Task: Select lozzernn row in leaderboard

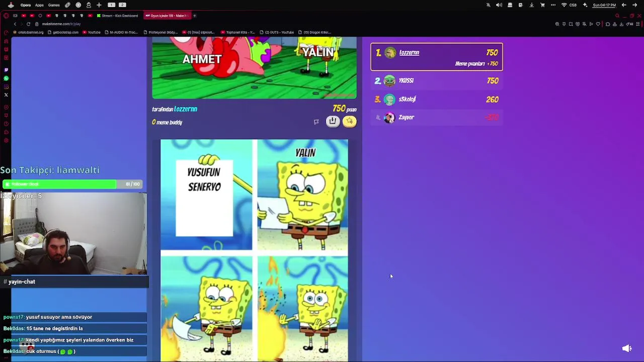Action: (x=437, y=57)
